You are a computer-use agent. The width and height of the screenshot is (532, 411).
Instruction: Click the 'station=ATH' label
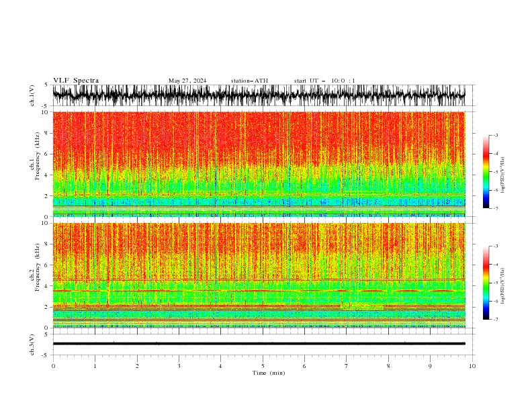tap(249, 81)
